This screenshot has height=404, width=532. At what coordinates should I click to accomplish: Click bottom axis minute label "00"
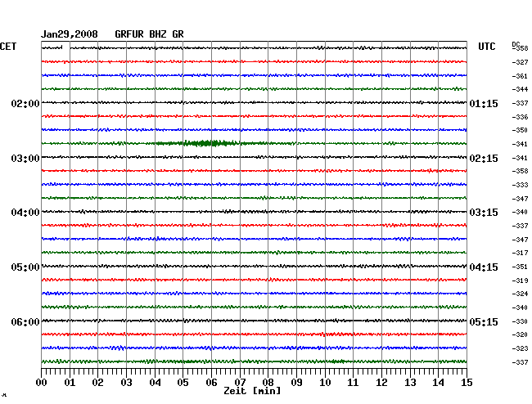pyautogui.click(x=42, y=383)
